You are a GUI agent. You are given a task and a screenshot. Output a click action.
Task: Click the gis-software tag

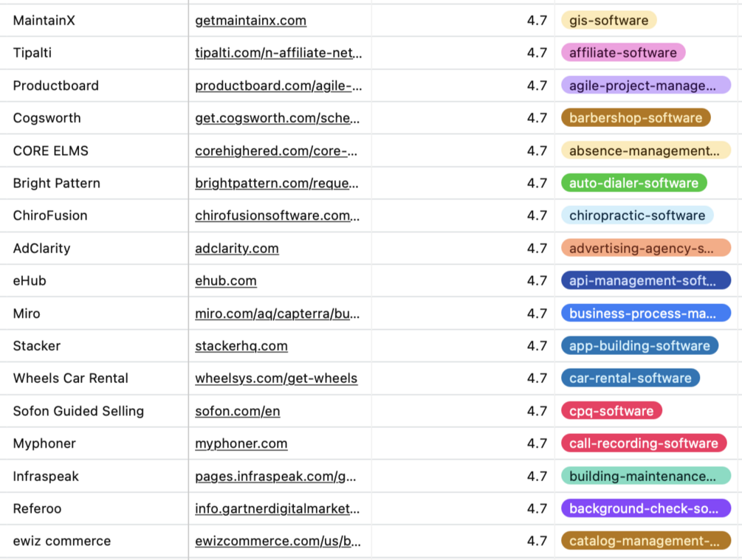point(608,21)
